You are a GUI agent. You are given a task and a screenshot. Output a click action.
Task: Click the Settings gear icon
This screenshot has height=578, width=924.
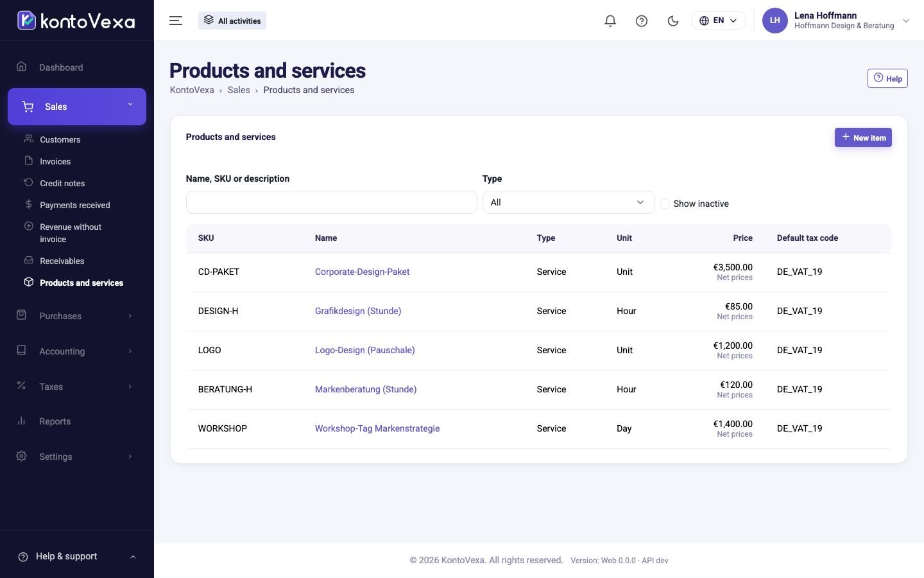point(21,456)
